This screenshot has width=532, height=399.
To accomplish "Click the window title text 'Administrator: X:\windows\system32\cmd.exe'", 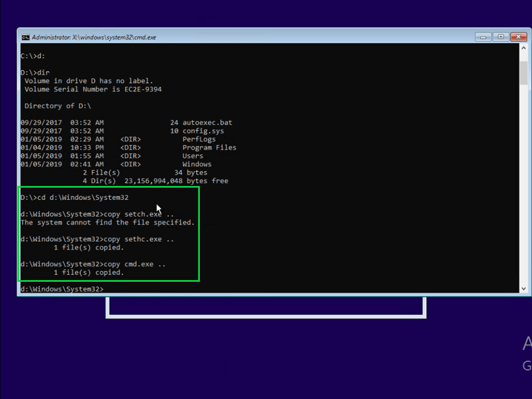I will point(93,37).
